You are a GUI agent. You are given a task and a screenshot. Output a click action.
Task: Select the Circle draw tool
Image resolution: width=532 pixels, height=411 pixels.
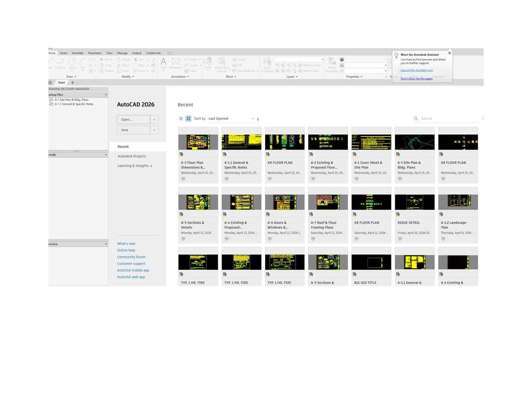[72, 63]
